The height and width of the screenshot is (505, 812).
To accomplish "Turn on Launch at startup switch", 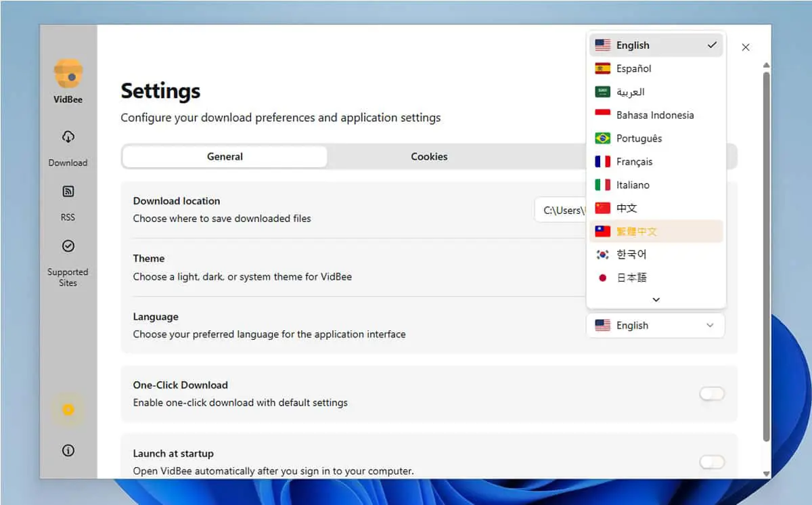I will (712, 462).
